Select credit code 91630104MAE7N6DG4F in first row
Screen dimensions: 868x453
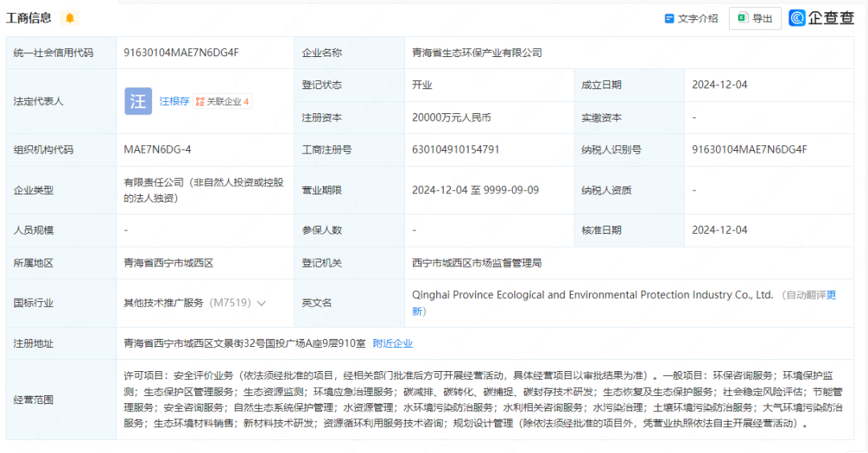coord(181,52)
